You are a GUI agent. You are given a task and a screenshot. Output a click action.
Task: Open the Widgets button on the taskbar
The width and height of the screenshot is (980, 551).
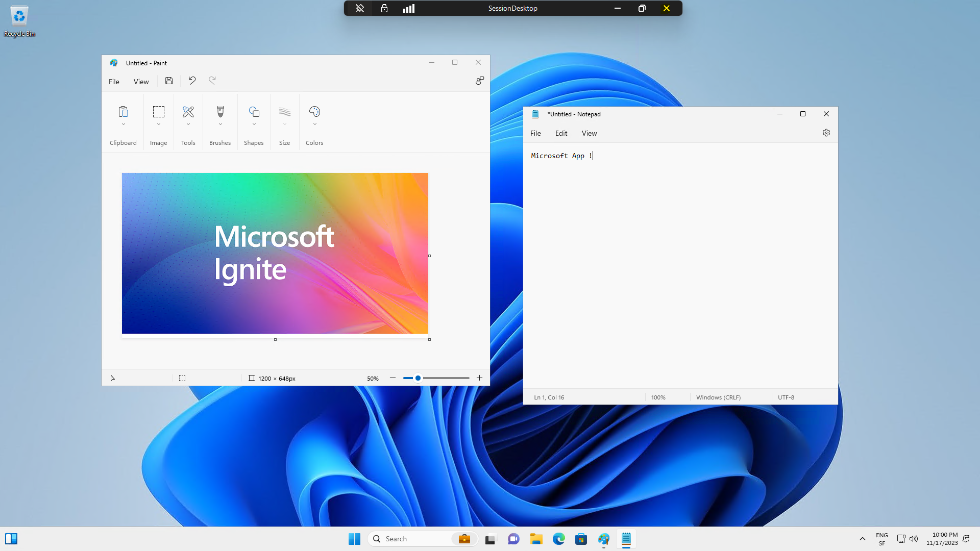coord(11,539)
